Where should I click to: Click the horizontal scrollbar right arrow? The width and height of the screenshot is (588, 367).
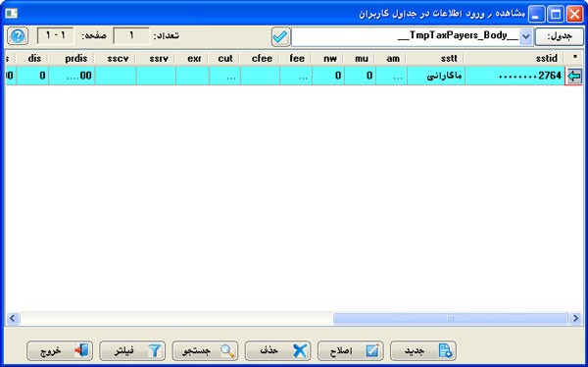[x=575, y=319]
